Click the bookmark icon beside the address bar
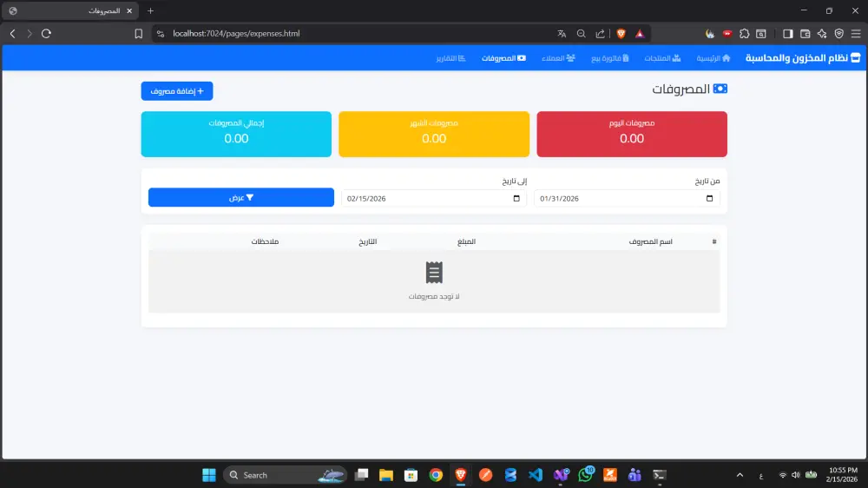The height and width of the screenshot is (488, 868). point(138,34)
